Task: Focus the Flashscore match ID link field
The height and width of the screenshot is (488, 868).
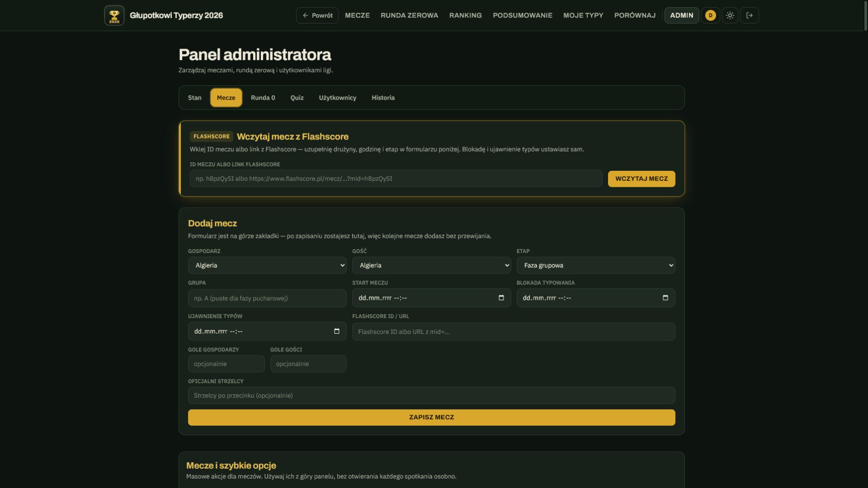Action: (396, 179)
